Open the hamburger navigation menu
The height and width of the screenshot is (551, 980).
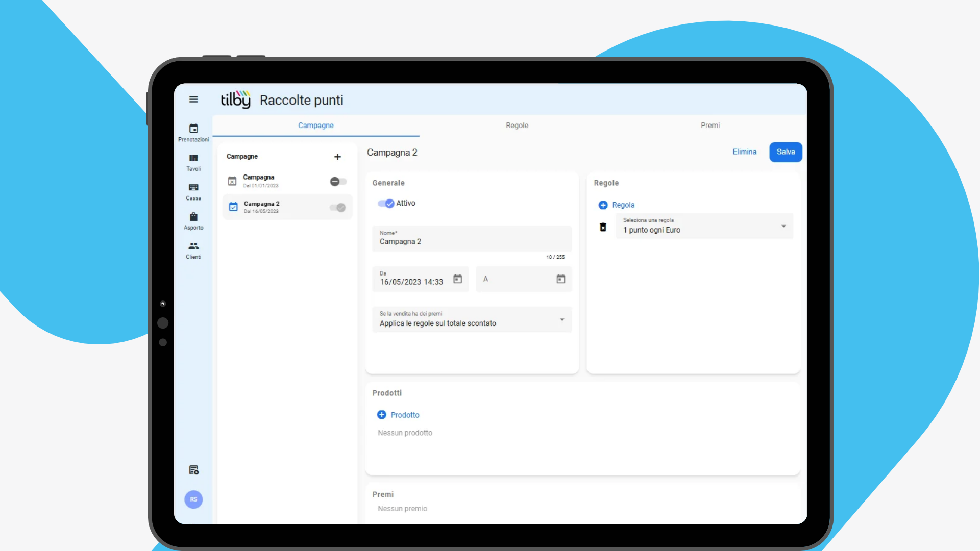193,99
